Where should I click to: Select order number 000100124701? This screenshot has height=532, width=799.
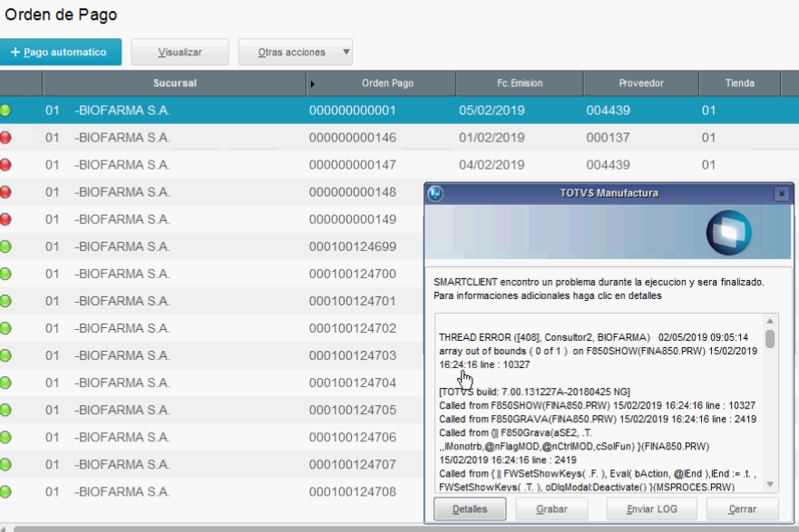point(352,301)
